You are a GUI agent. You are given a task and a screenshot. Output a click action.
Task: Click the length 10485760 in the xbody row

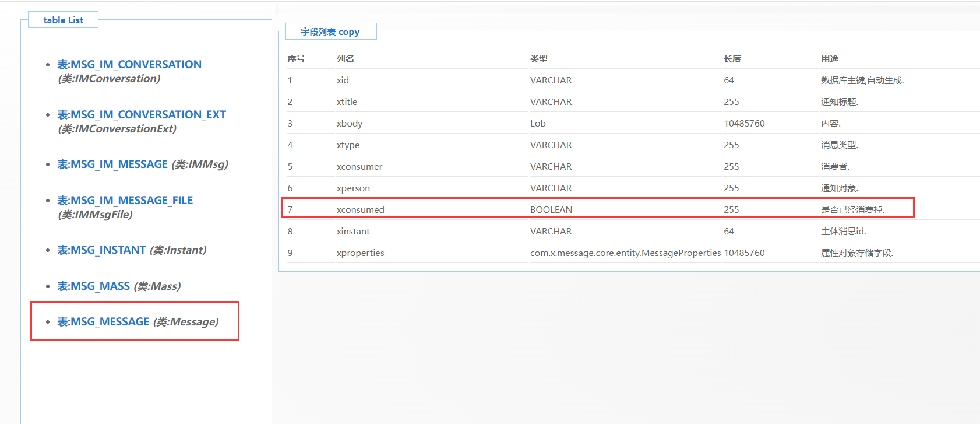[744, 124]
